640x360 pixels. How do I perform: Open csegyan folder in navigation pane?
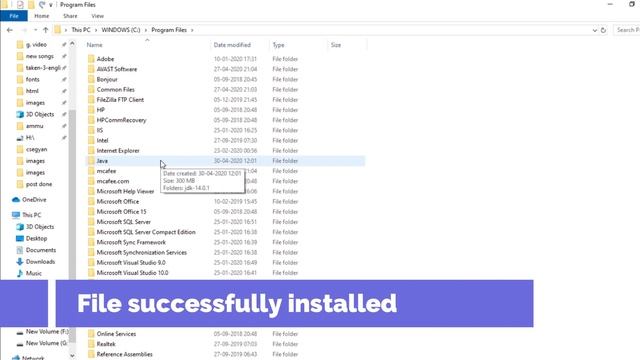coord(36,149)
